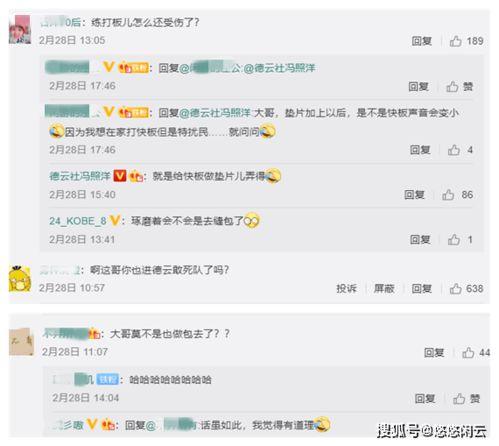Image resolution: width=499 pixels, height=446 pixels.
Task: Like the comment with 44 likes
Action: coord(468,352)
